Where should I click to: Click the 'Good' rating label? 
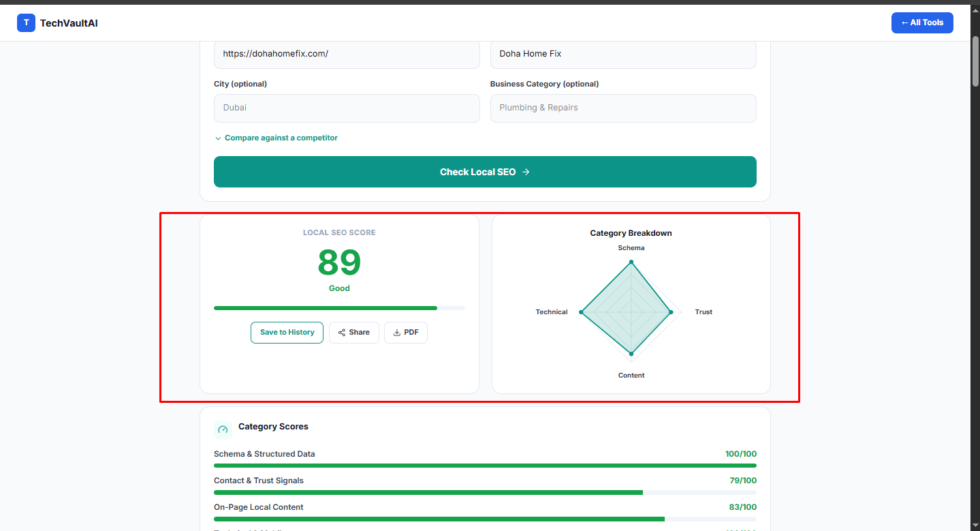pos(339,288)
